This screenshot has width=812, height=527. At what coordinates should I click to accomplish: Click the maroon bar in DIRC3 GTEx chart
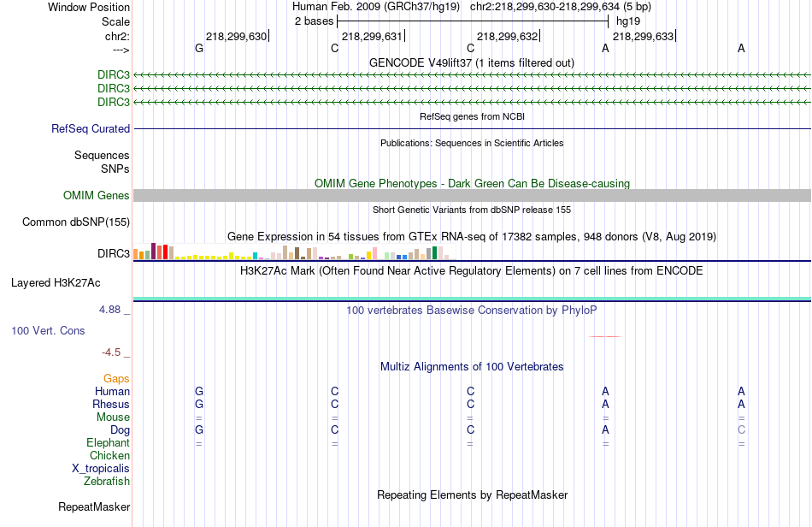tap(153, 251)
